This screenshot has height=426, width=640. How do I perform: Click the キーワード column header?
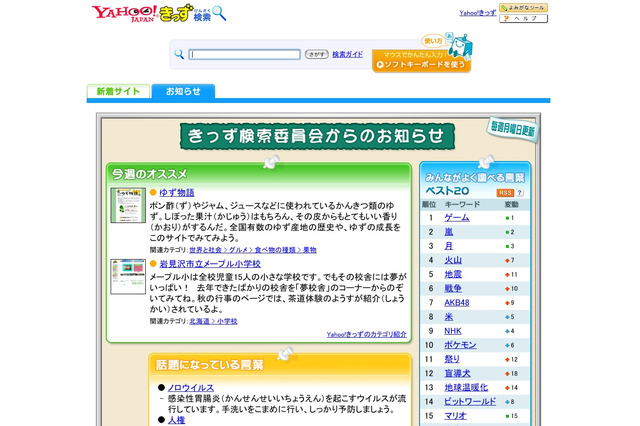[x=462, y=204]
